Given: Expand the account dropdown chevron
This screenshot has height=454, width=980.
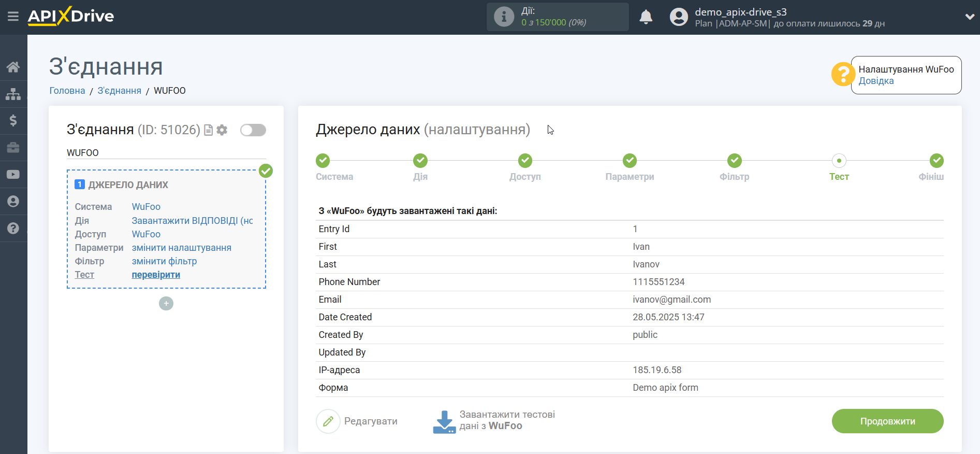Looking at the screenshot, I should (x=970, y=17).
